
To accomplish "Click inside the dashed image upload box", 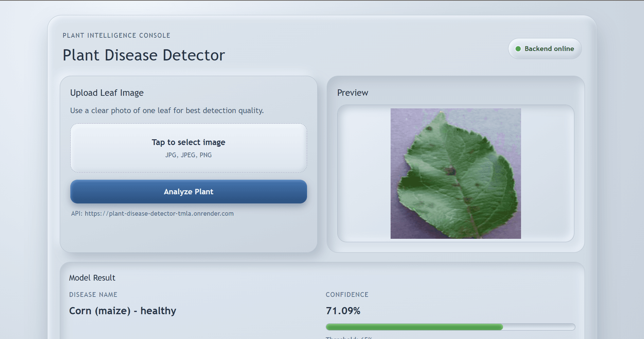I will coord(188,147).
